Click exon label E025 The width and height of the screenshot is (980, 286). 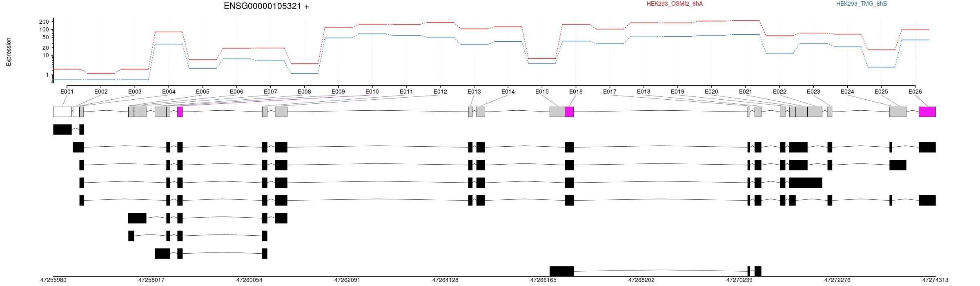tap(881, 92)
